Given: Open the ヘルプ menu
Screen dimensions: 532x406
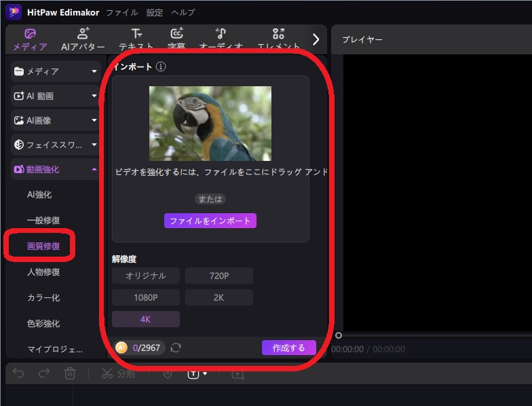Looking at the screenshot, I should [183, 12].
